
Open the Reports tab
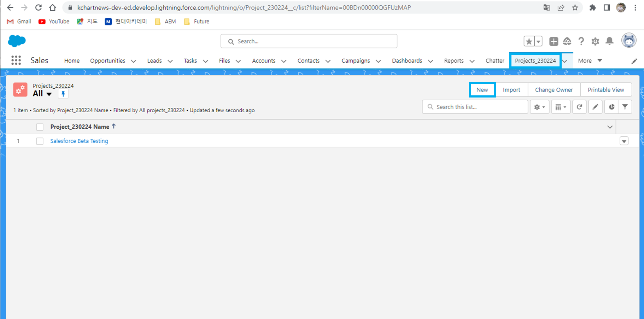pos(454,61)
